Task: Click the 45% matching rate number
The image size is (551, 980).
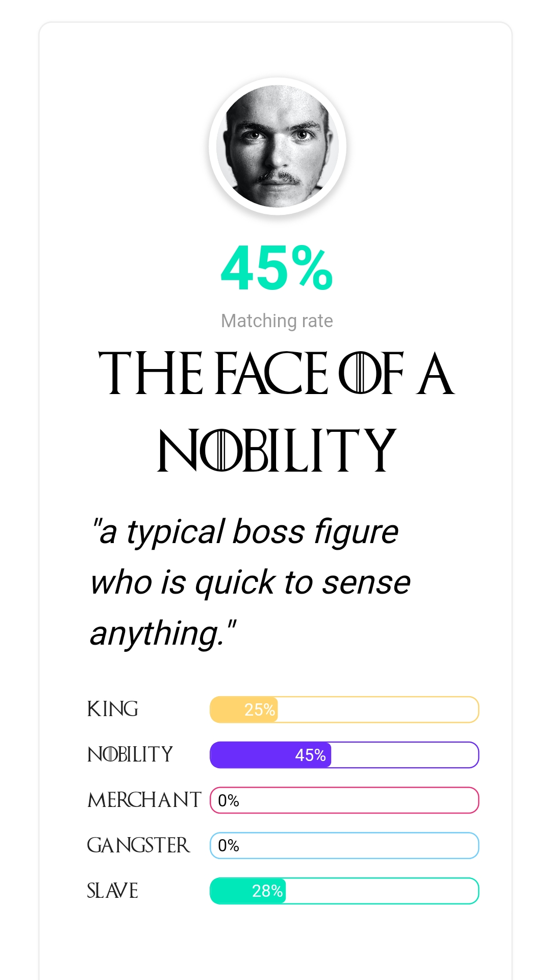Action: [277, 268]
